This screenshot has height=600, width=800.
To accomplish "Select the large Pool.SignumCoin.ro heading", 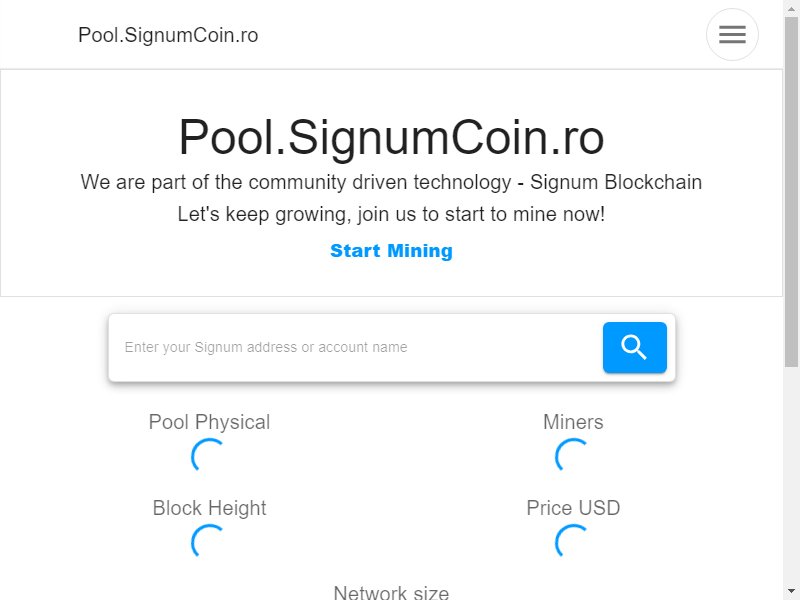I will pyautogui.click(x=391, y=137).
